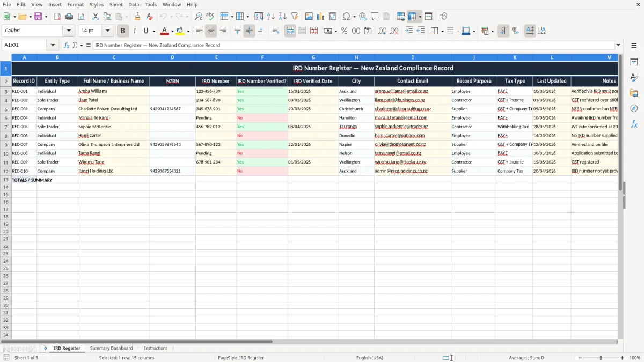The height and width of the screenshot is (362, 644).
Task: Click Sort Descending icon
Action: point(283,17)
